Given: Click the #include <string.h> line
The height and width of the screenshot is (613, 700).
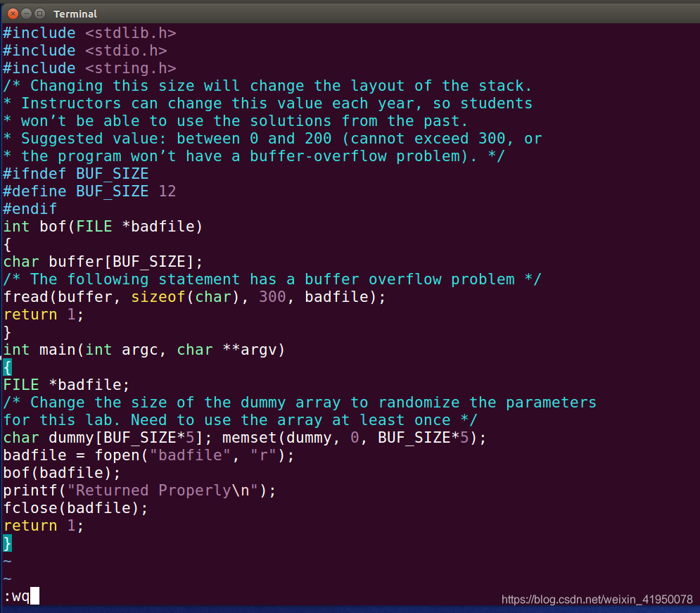Looking at the screenshot, I should (x=89, y=68).
